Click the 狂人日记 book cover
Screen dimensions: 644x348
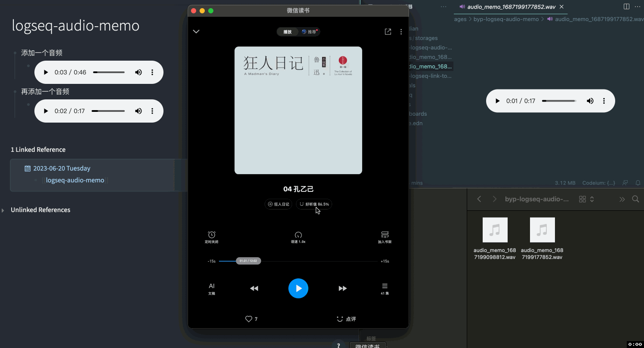(298, 110)
